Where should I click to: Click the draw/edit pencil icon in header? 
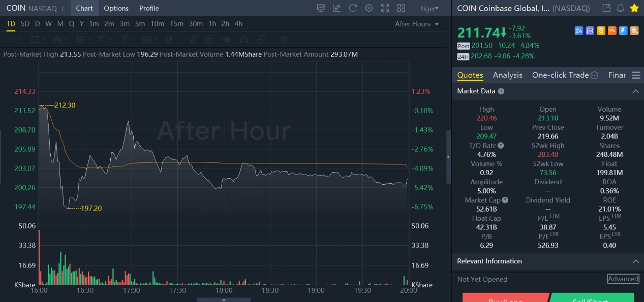coord(336,8)
